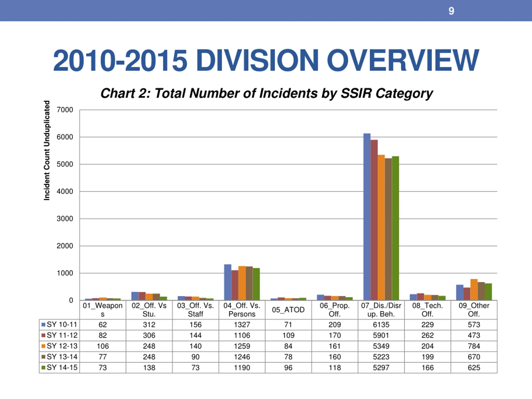Click the green bar in 07_Dis./Disrup. group
Image resolution: width=532 pixels, height=399 pixels.
395,228
